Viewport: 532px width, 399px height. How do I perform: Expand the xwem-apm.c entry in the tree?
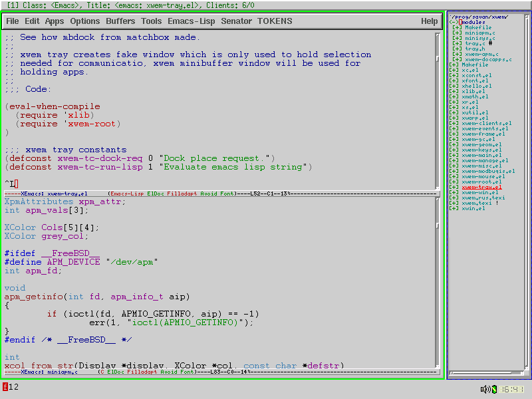(x=457, y=54)
